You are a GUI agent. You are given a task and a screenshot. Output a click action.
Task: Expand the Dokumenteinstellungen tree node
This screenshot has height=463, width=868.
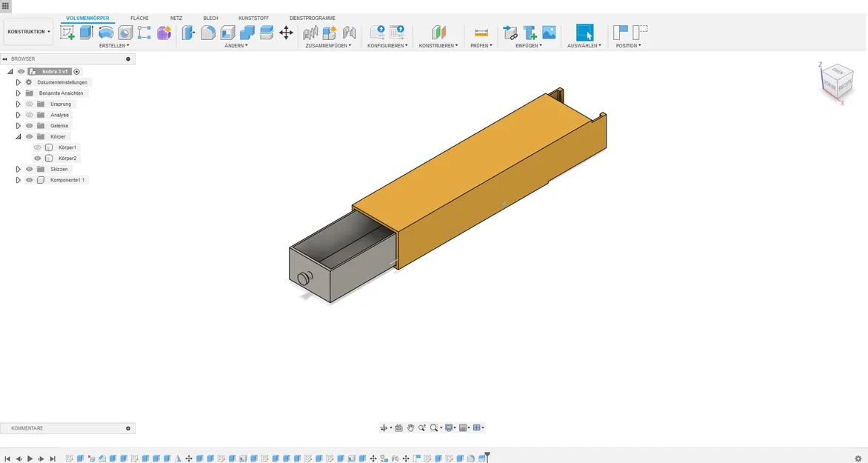point(19,82)
